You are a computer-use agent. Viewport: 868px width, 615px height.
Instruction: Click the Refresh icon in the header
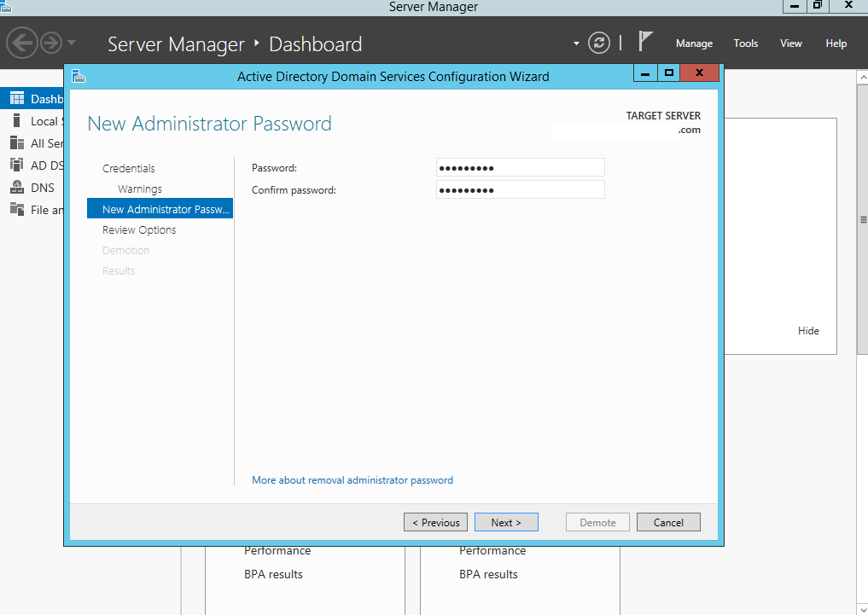(597, 42)
